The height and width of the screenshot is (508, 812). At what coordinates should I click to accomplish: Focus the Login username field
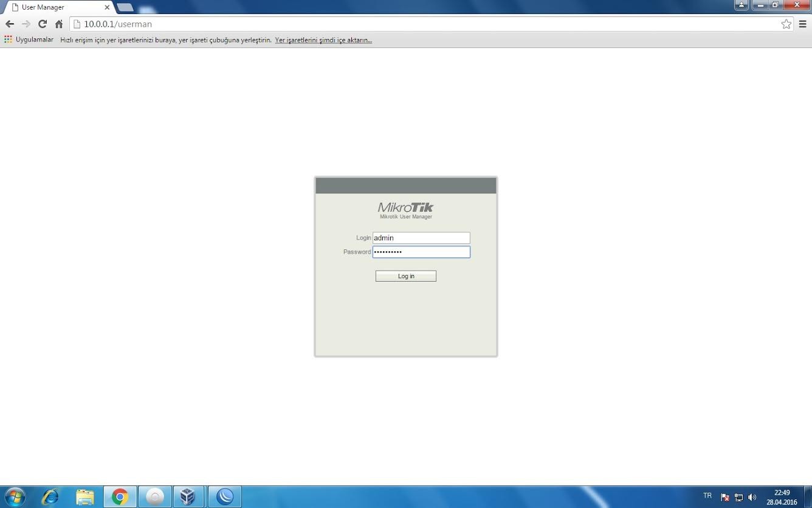[421, 238]
